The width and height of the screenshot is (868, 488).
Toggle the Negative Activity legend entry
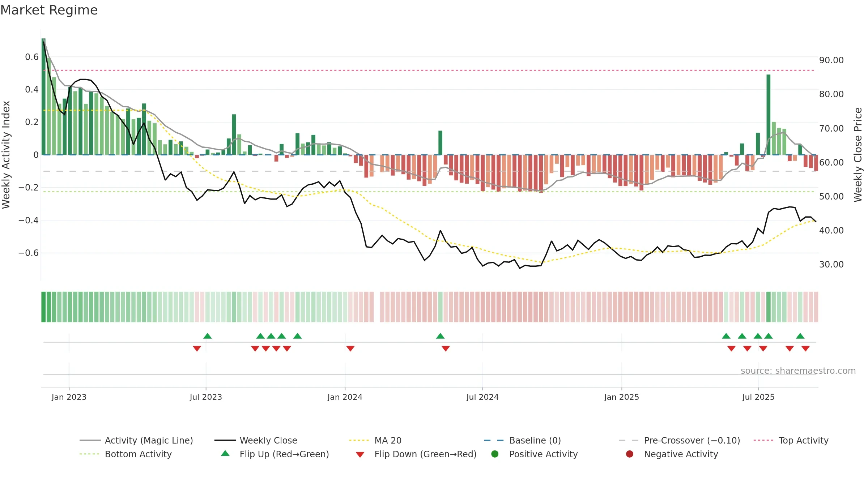pyautogui.click(x=672, y=454)
